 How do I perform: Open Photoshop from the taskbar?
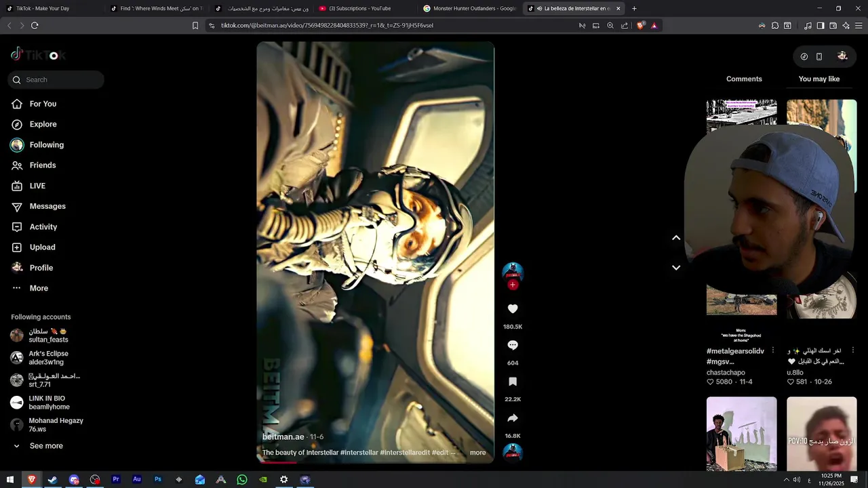pos(158,479)
